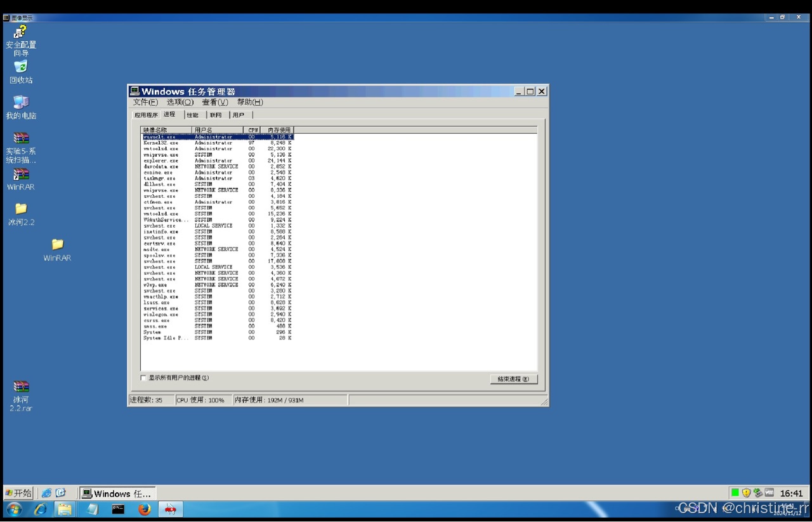
Task: Select the 冰河2.2 folder icon
Action: click(21, 214)
